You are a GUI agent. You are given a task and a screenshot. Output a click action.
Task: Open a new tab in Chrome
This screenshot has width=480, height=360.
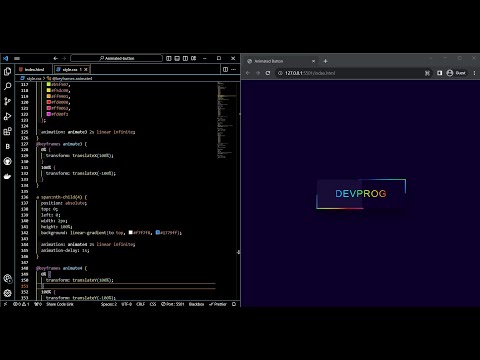(x=325, y=61)
